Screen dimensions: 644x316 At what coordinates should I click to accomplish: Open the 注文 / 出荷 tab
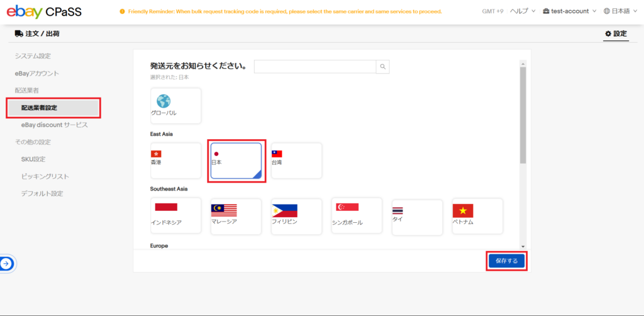tap(37, 34)
